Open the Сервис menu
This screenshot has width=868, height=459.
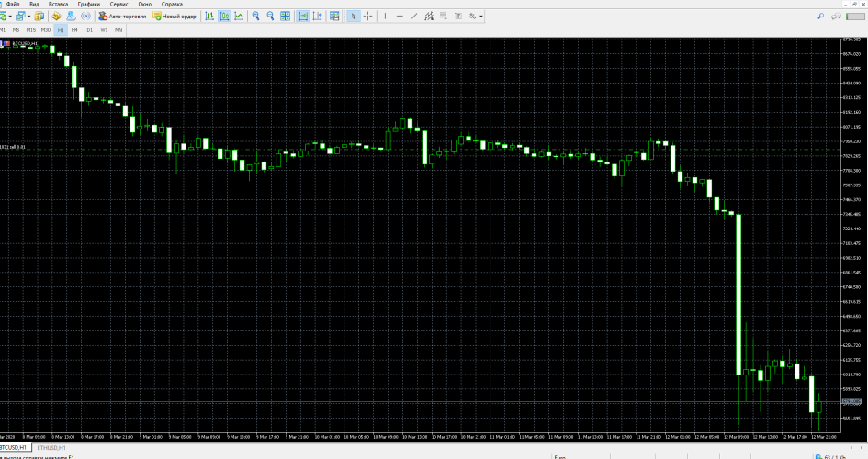119,4
